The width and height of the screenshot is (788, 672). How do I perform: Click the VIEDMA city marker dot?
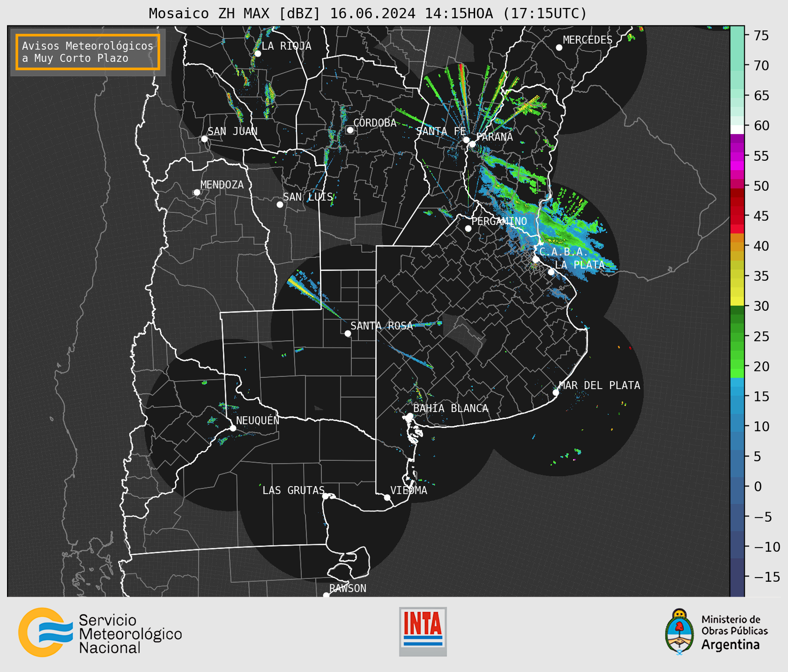pyautogui.click(x=387, y=498)
